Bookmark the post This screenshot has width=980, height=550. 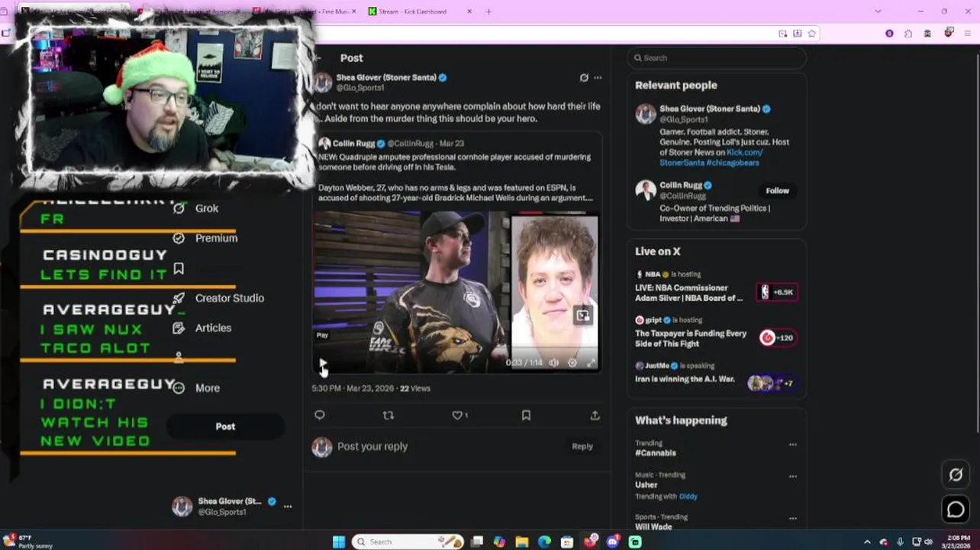tap(526, 415)
